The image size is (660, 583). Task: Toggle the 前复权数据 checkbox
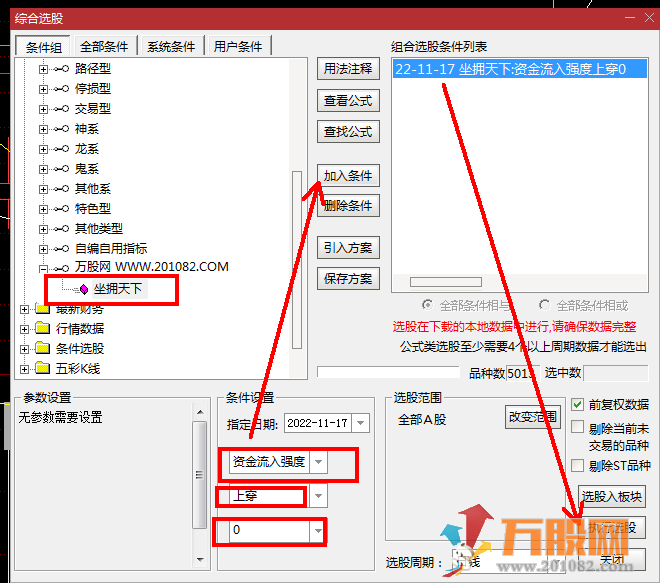click(578, 405)
